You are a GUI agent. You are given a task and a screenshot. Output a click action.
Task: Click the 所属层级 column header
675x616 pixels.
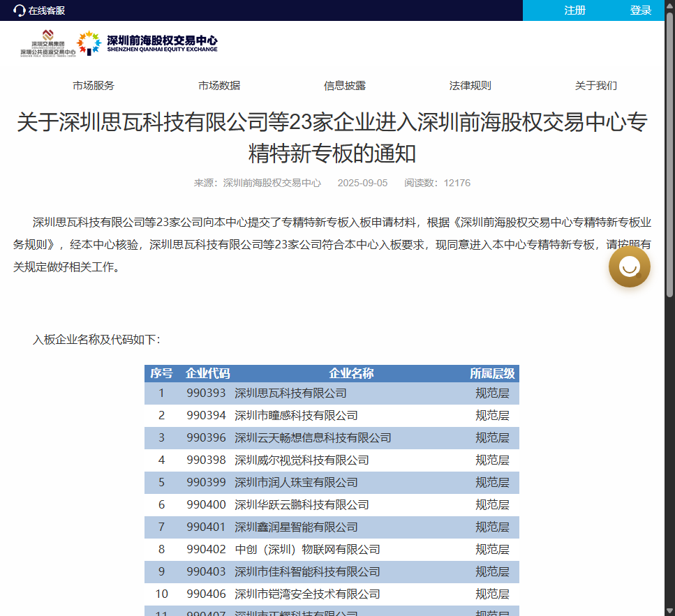tap(492, 373)
